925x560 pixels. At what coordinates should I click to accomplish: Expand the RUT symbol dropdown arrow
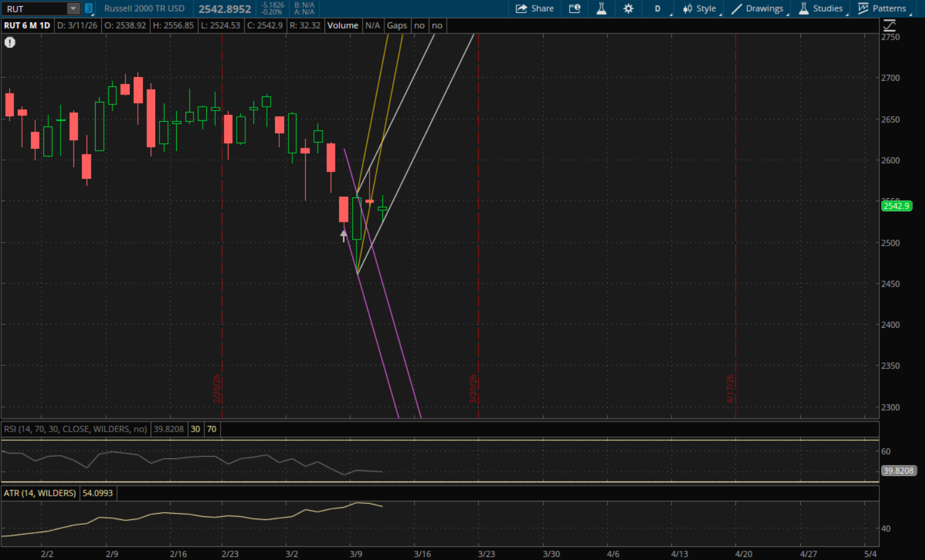coord(73,9)
